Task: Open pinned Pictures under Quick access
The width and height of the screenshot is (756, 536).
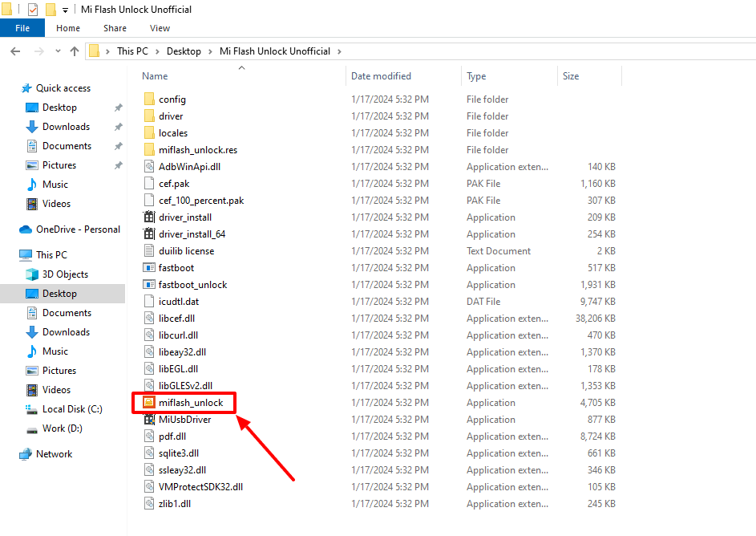Action: coord(59,165)
